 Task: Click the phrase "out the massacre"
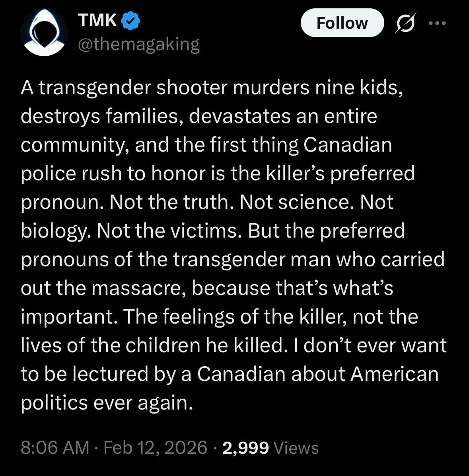102,288
